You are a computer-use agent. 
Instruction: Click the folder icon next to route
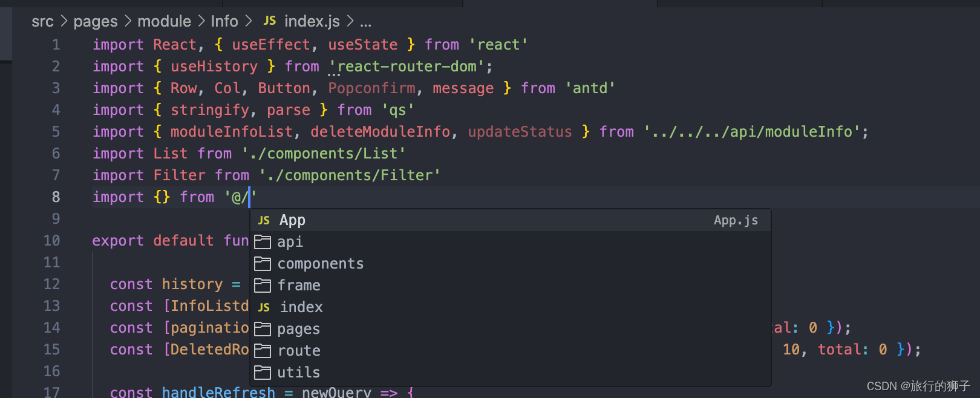[x=263, y=351]
